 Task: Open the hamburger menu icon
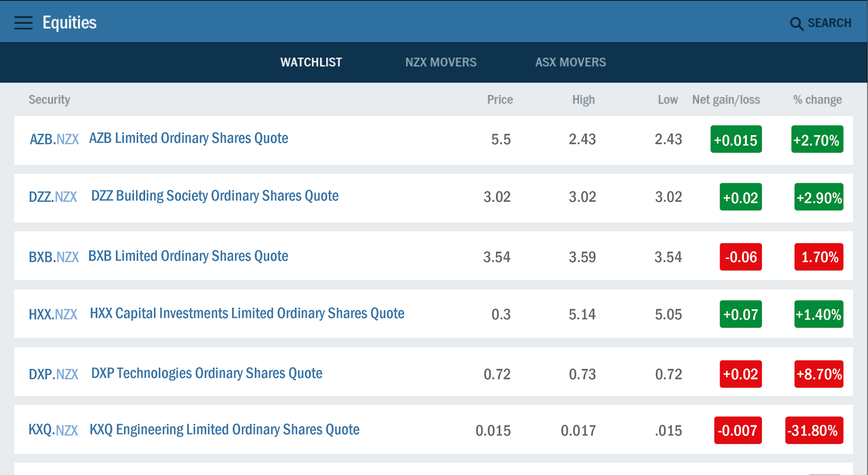[x=23, y=23]
